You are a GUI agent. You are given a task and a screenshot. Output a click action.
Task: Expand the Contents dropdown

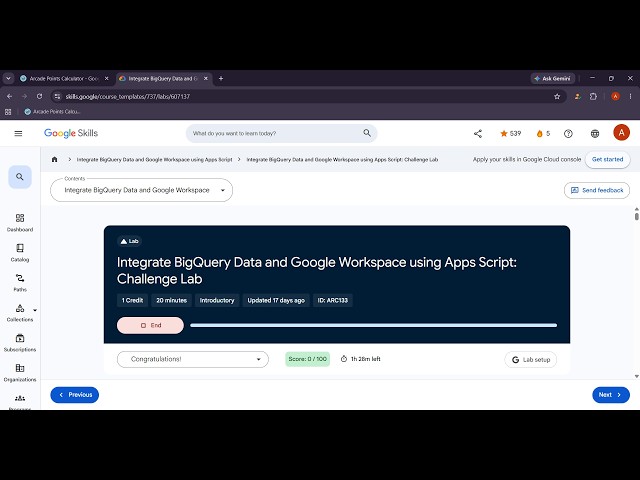click(141, 190)
